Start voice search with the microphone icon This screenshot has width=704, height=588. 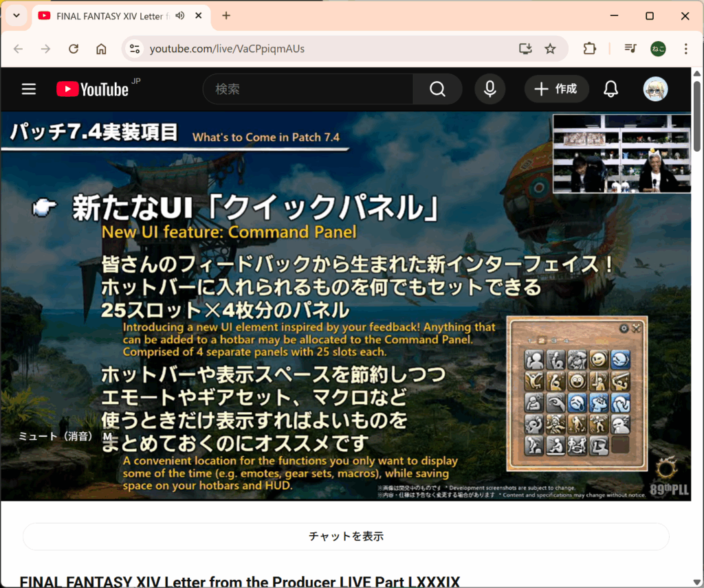pyautogui.click(x=489, y=89)
